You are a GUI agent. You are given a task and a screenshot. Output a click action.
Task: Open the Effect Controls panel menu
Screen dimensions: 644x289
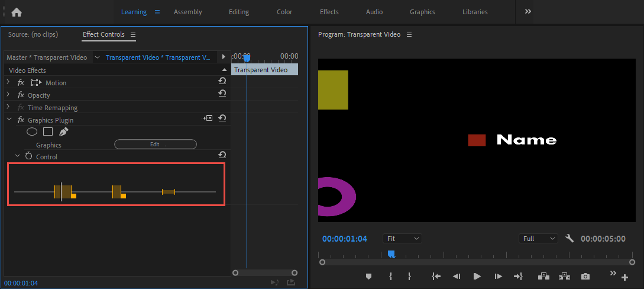132,34
